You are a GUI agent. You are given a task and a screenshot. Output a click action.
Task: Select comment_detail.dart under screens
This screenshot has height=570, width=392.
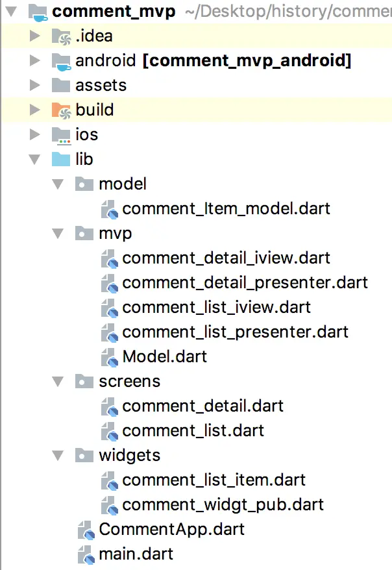coord(202,406)
